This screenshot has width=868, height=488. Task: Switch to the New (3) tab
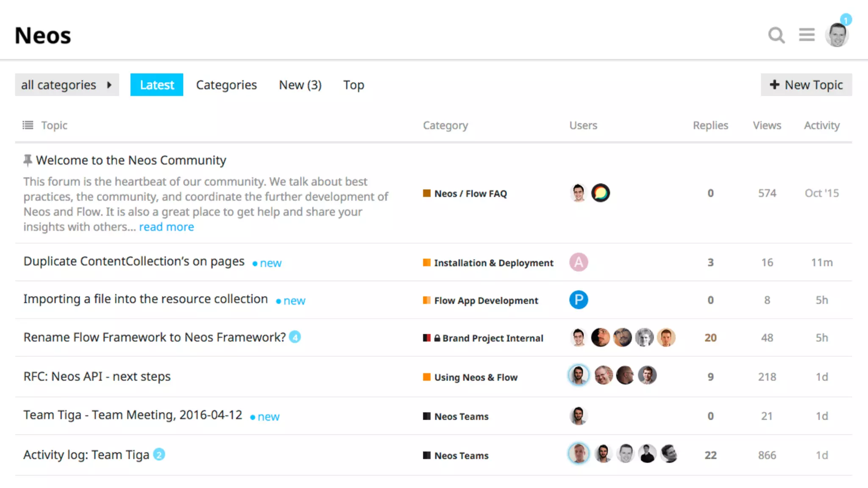pyautogui.click(x=300, y=85)
